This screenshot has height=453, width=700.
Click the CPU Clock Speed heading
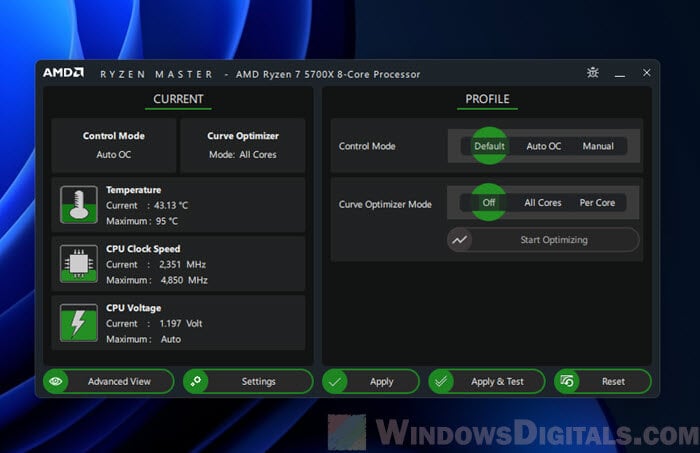[x=143, y=249]
